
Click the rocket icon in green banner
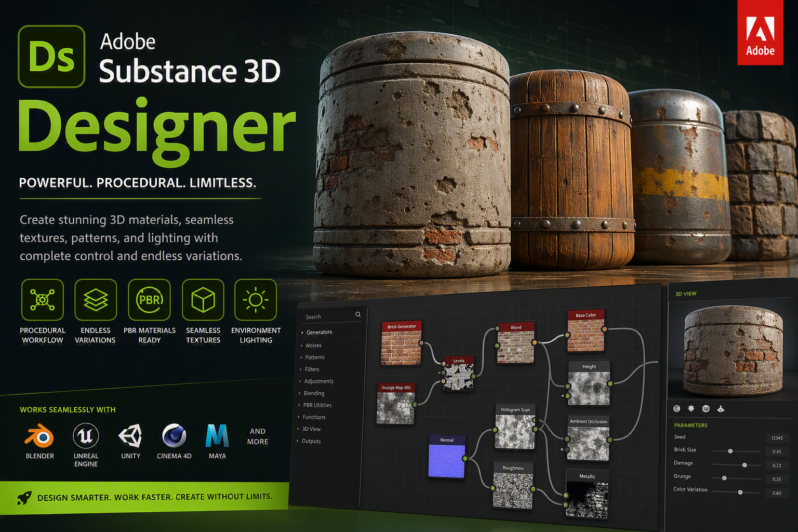(24, 498)
